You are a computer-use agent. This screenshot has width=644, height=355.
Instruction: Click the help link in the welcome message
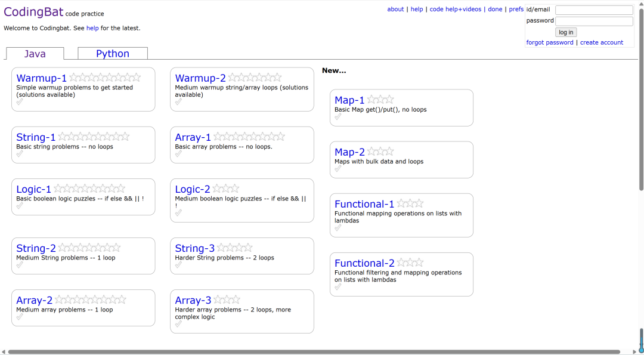click(x=92, y=29)
